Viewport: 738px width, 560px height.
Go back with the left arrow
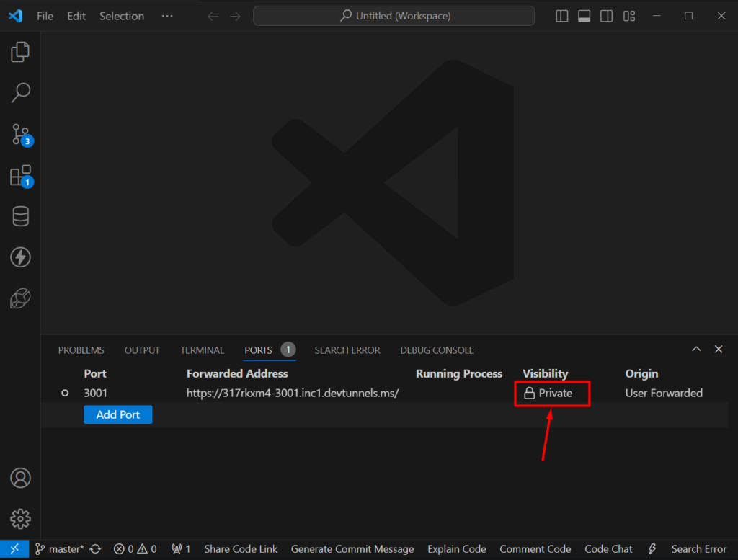pos(213,17)
